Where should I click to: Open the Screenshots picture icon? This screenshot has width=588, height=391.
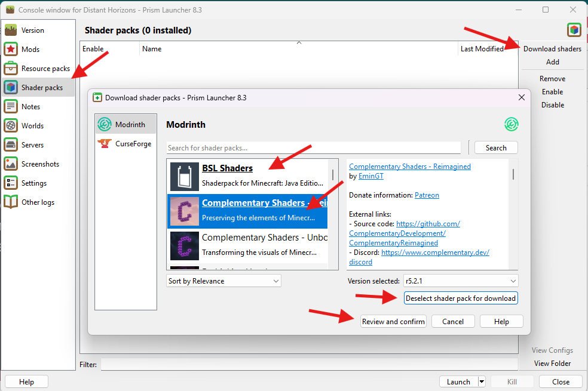coord(11,164)
